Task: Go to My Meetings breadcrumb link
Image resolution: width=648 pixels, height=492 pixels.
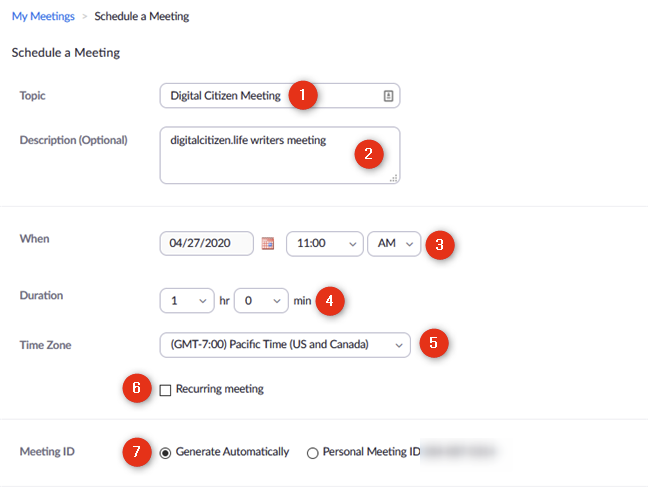Action: click(x=42, y=16)
